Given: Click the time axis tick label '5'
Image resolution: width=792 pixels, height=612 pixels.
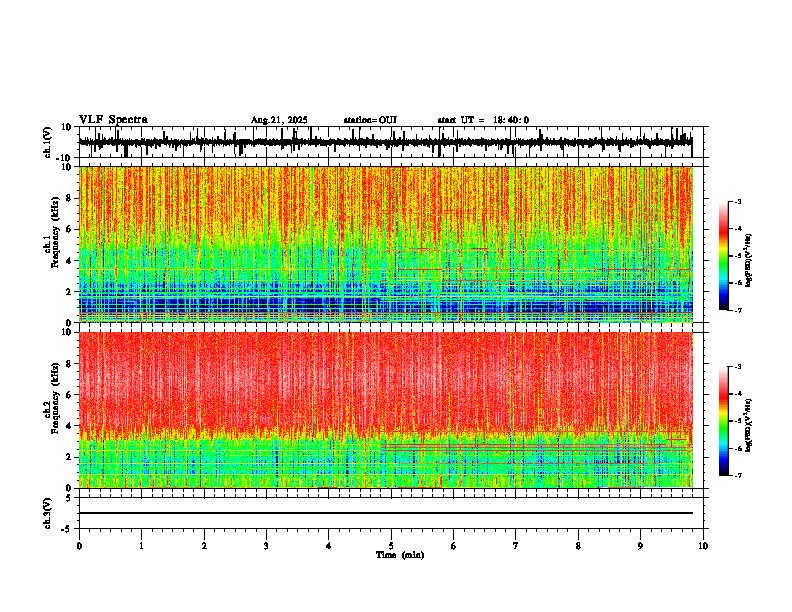Looking at the screenshot, I should [391, 546].
